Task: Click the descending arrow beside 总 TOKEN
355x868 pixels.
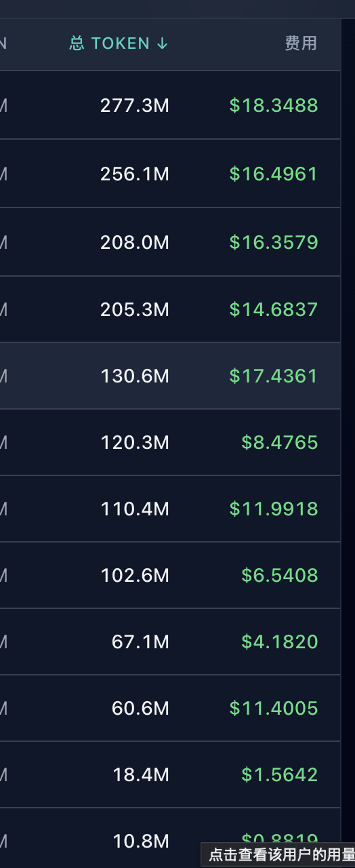Action: tap(162, 43)
